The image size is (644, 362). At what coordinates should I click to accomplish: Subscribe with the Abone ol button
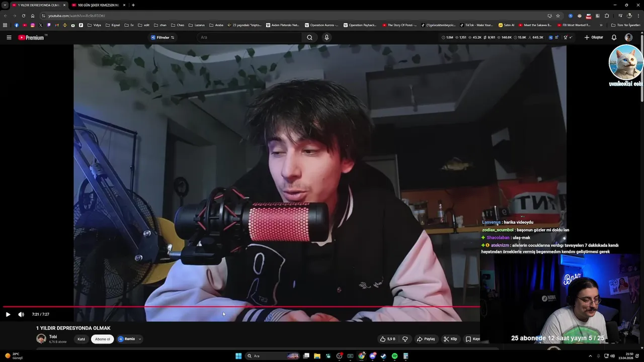tap(102, 339)
